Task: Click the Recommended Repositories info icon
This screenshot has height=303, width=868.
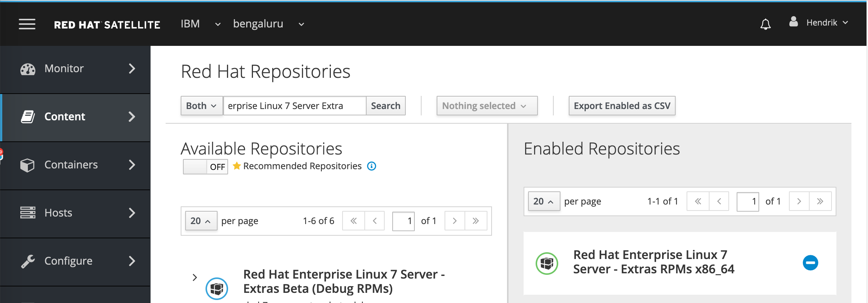Action: 372,166
